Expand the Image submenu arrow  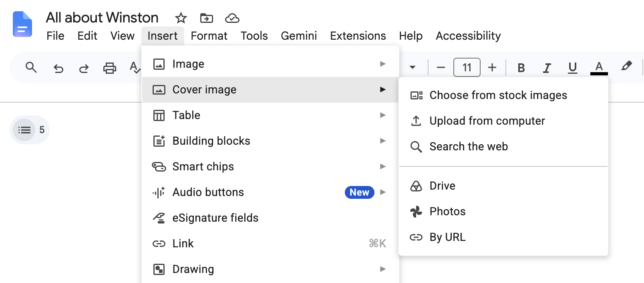point(383,64)
